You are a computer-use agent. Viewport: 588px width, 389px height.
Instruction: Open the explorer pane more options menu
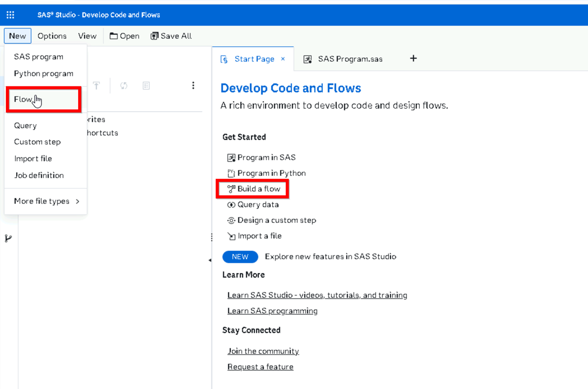pos(193,85)
